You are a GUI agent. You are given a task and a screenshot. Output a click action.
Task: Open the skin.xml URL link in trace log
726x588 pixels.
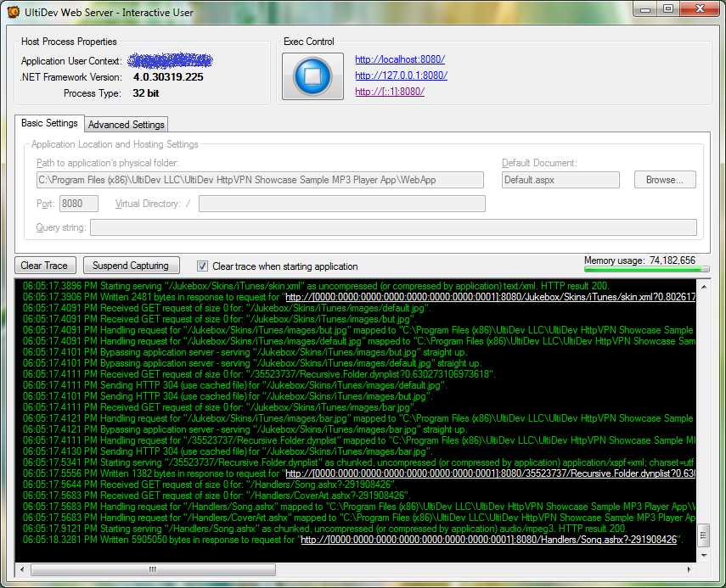pyautogui.click(x=490, y=297)
